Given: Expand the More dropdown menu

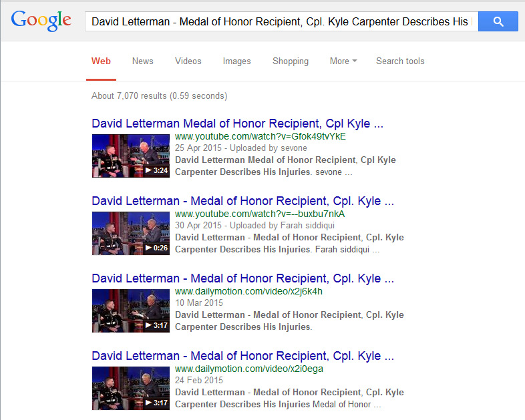Looking at the screenshot, I should 343,61.
